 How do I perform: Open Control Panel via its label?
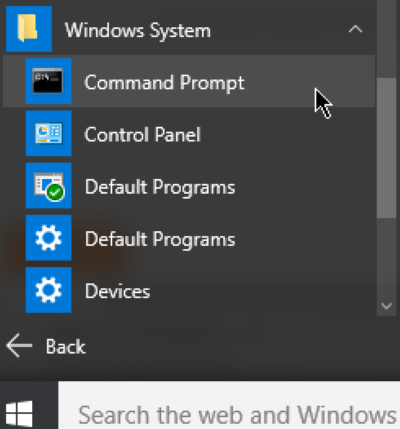pyautogui.click(x=143, y=135)
